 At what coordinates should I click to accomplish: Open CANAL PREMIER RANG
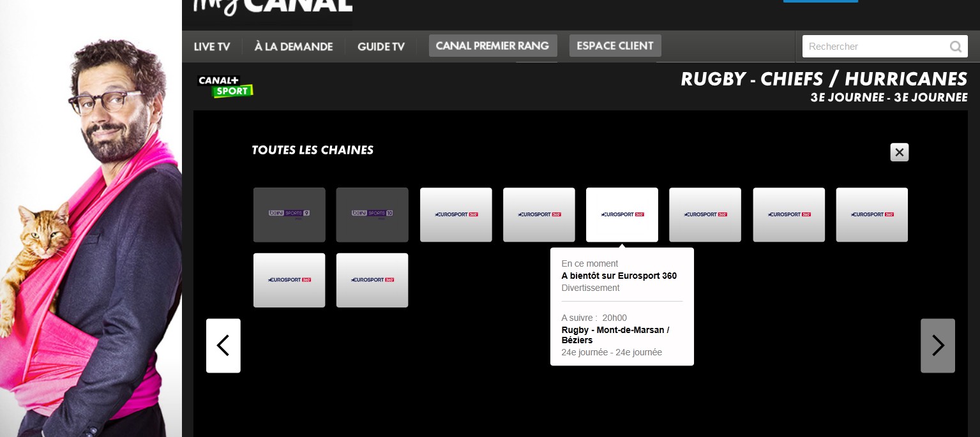pyautogui.click(x=493, y=46)
